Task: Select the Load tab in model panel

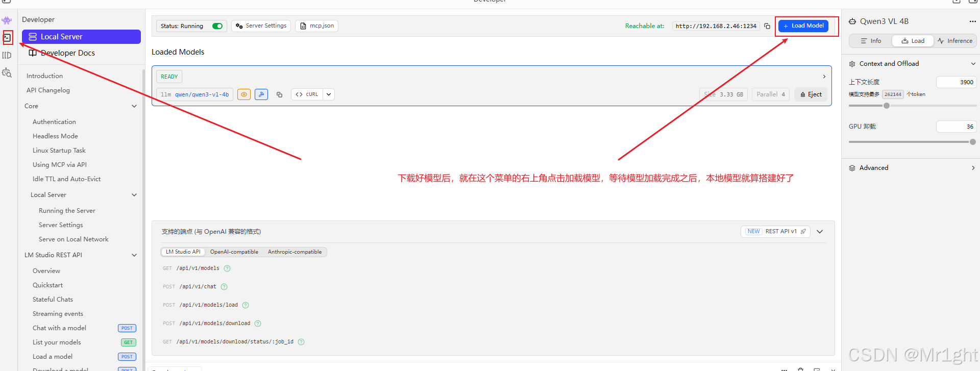Action: pyautogui.click(x=913, y=41)
